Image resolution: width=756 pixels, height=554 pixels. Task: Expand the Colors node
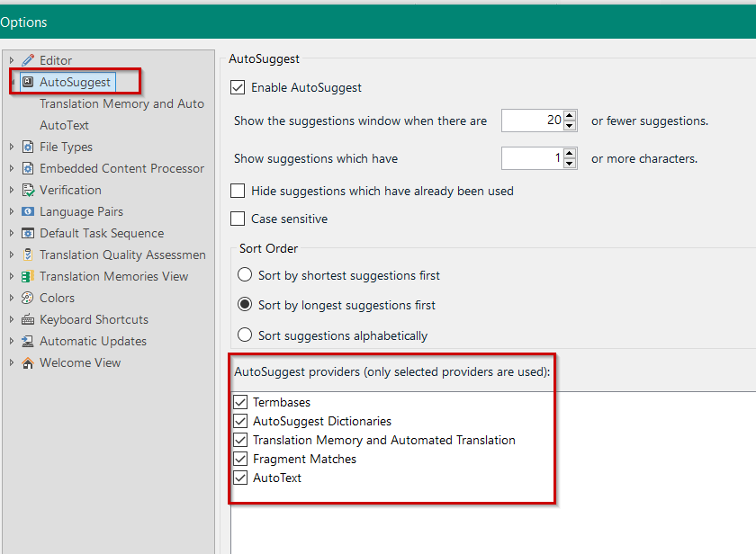[12, 299]
